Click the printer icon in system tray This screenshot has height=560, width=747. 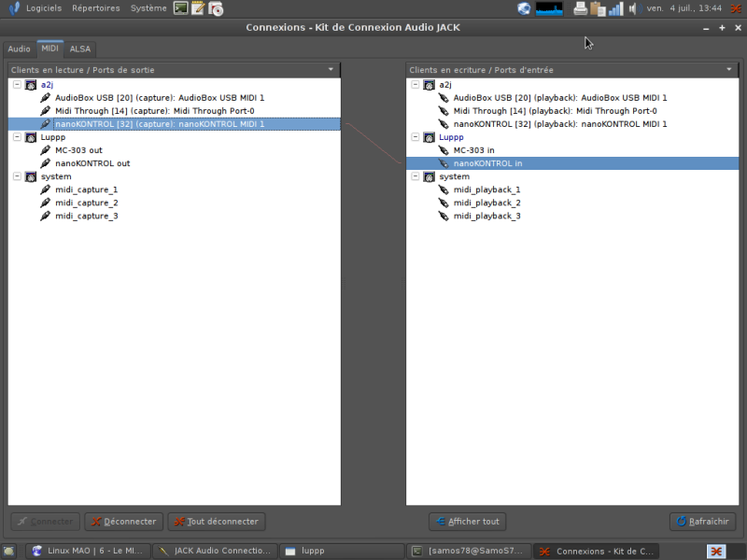tap(580, 8)
